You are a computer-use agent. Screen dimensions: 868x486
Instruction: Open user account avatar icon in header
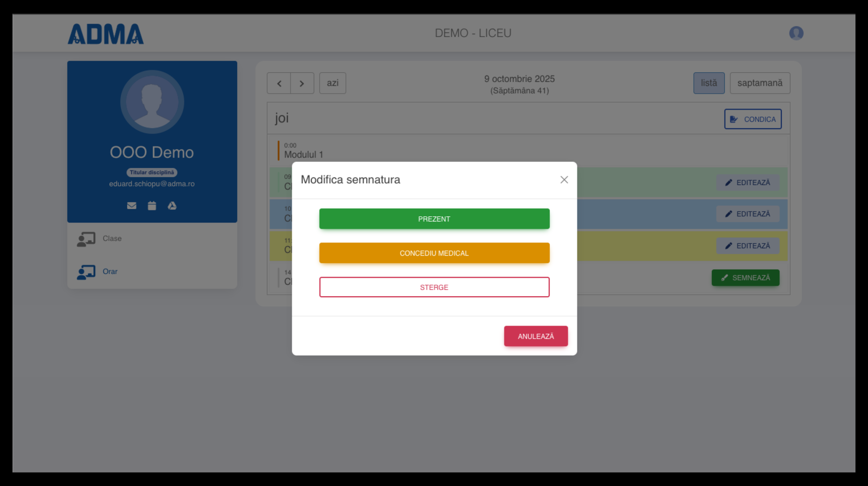(x=796, y=33)
